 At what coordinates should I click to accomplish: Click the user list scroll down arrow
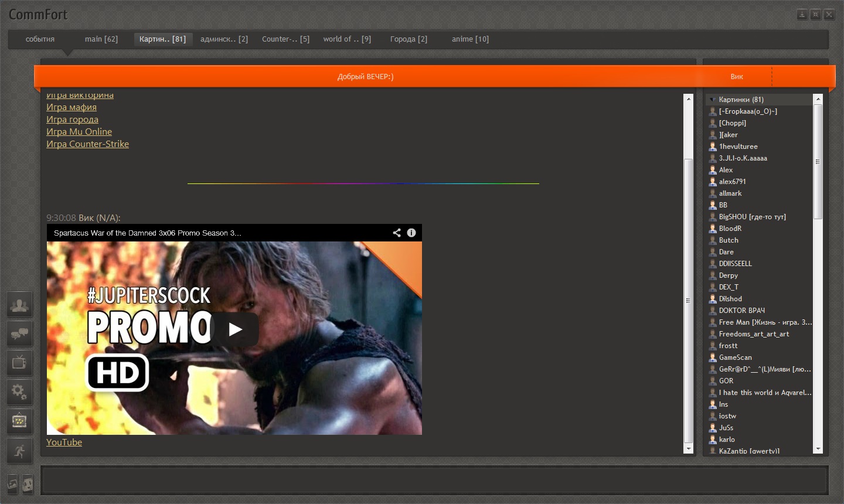(818, 449)
